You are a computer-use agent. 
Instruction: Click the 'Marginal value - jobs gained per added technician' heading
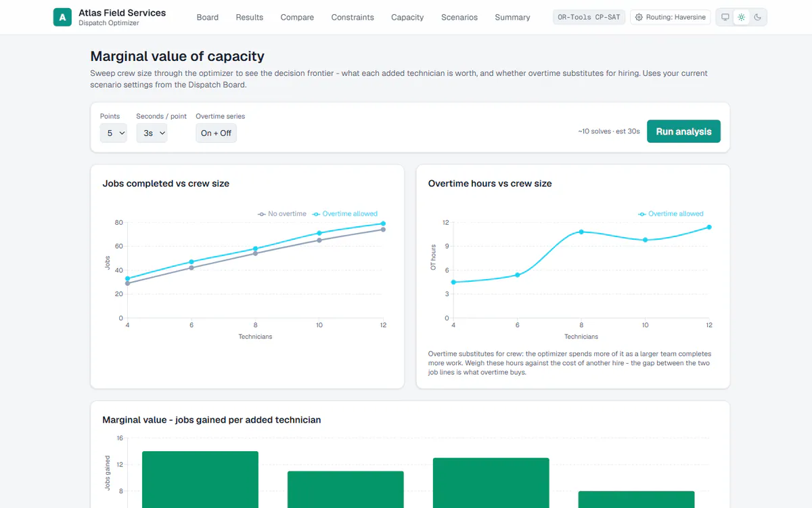pos(212,420)
